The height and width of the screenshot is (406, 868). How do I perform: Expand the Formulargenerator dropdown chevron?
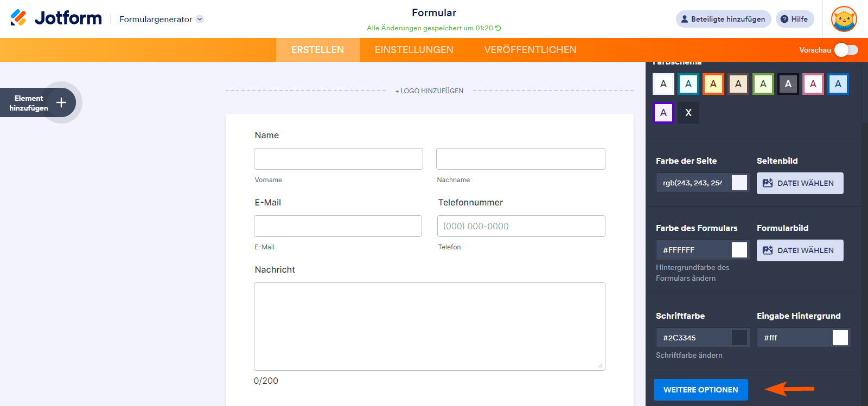[x=200, y=19]
